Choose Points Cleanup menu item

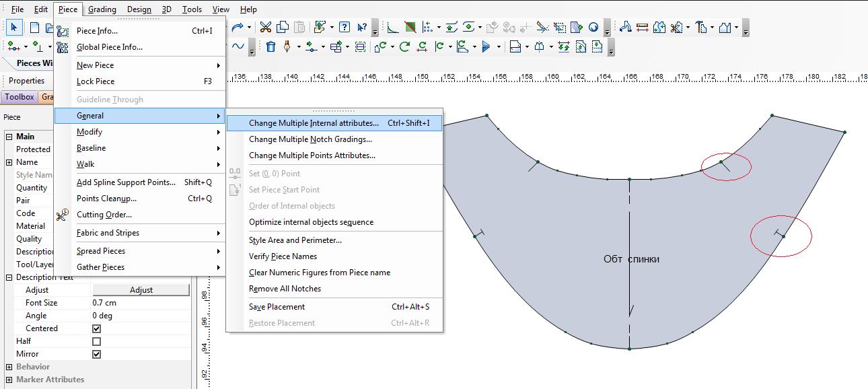coord(139,199)
